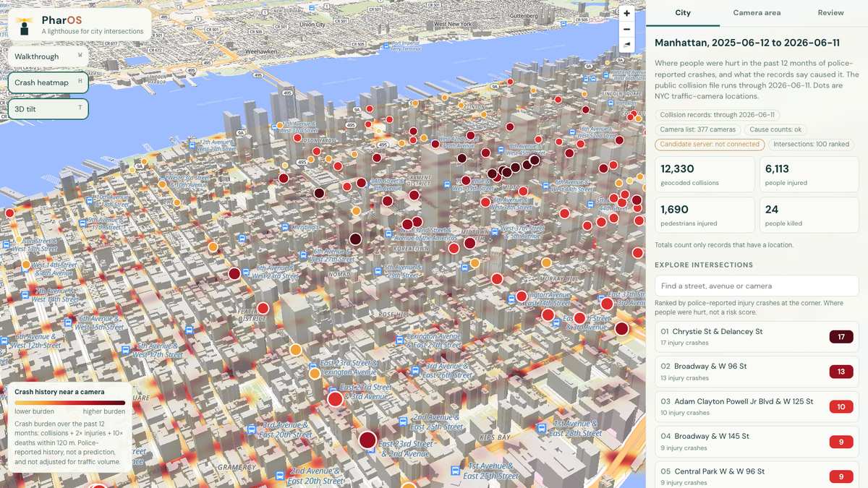
Task: Open the Review tab
Action: tap(830, 13)
